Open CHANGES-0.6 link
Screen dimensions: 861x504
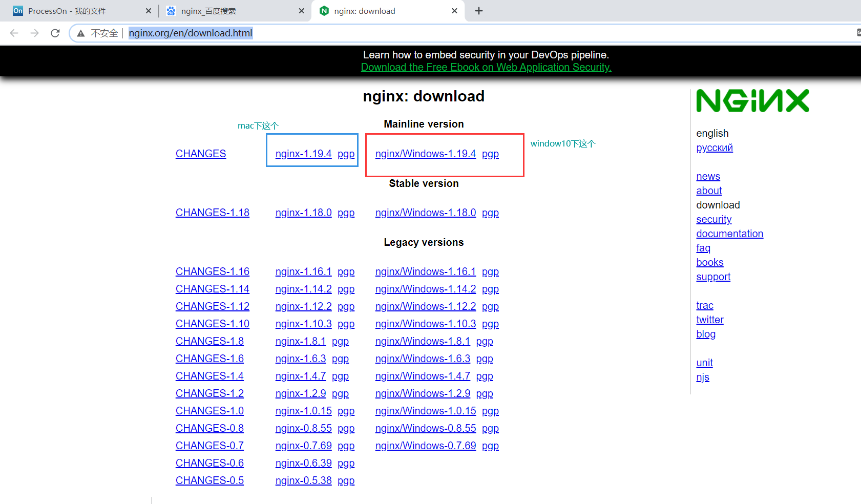pyautogui.click(x=209, y=463)
